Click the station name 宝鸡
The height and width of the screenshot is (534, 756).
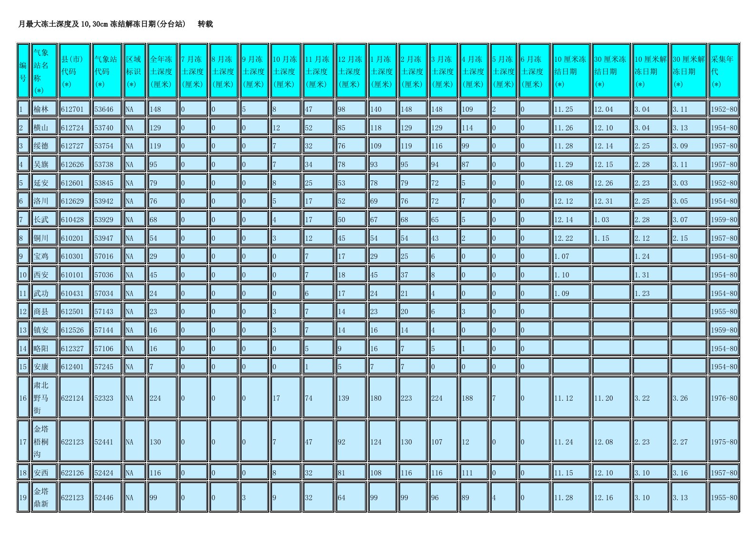41,256
